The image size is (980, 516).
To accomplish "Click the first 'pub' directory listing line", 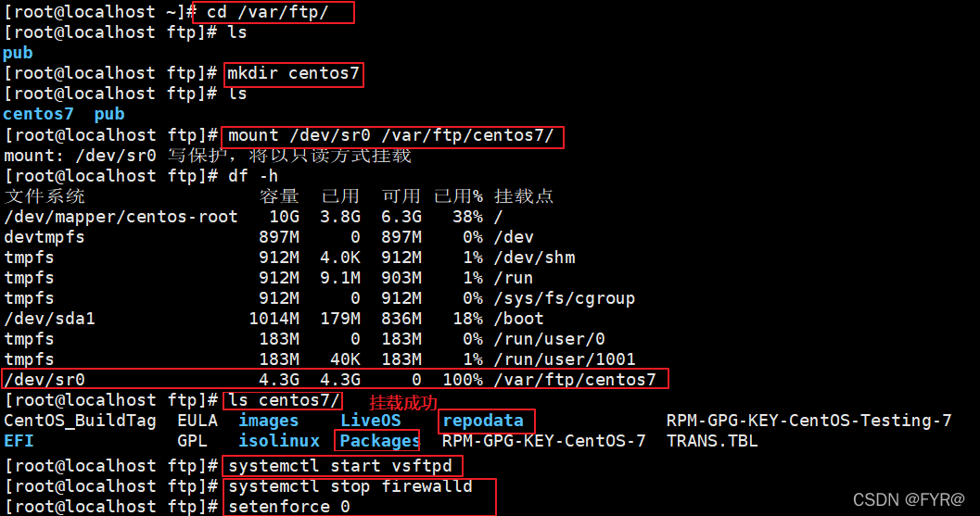I will 19,53.
